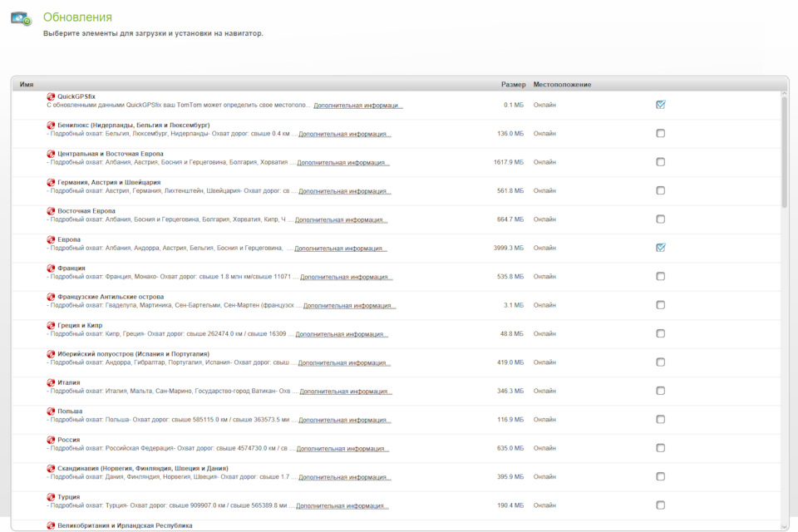798x532 pixels.
Task: Open Дополнительная информация for Центральная и Восточная Европа
Action: [343, 162]
